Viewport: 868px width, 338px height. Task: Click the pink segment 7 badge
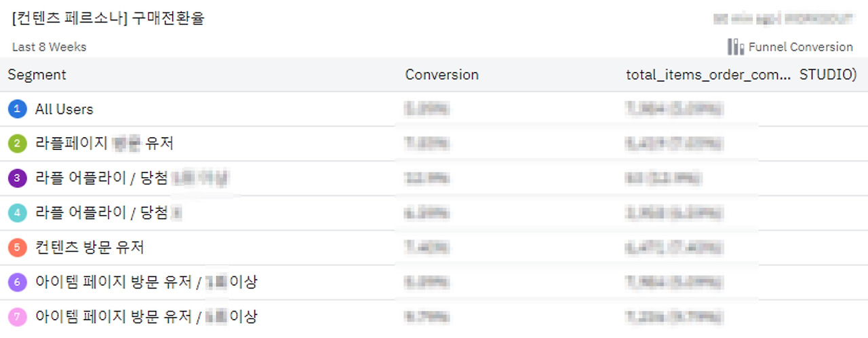[x=18, y=317]
